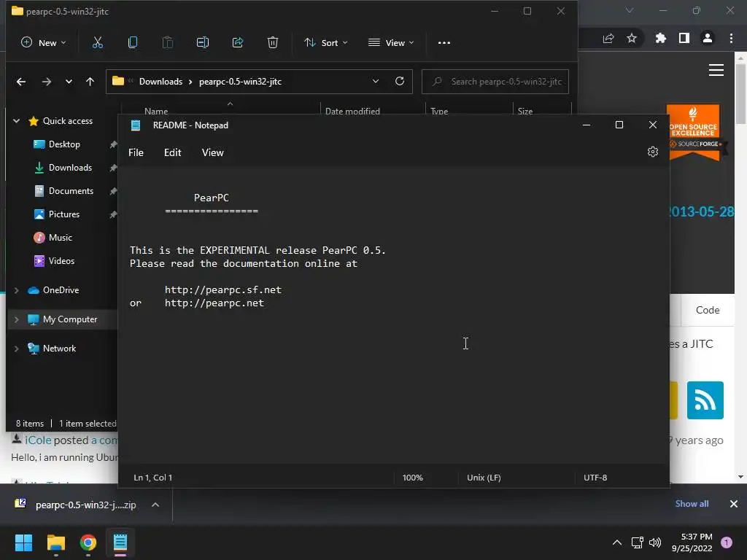
Task: Sort by the Date modified column
Action: (352, 111)
